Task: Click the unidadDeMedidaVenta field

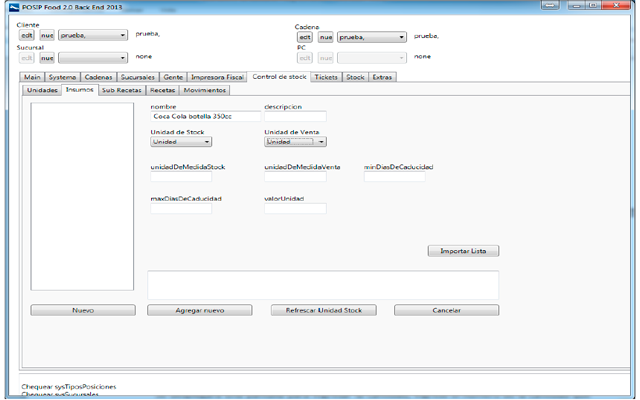Action: coord(295,177)
